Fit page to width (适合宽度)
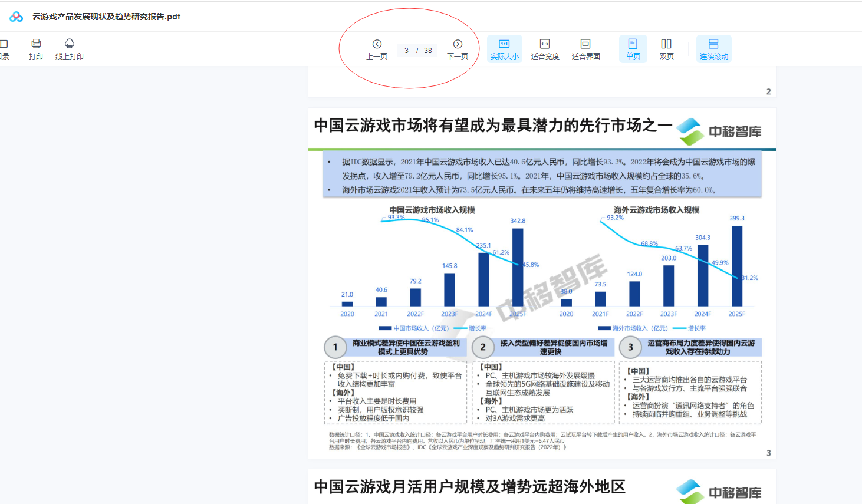This screenshot has width=862, height=504. coord(545,49)
